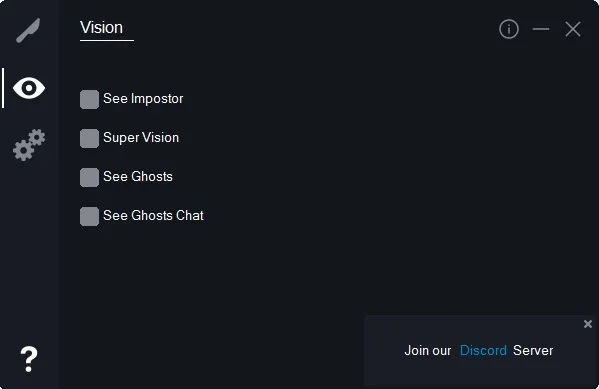Show info with the circled i icon
The width and height of the screenshot is (599, 389).
tap(509, 29)
